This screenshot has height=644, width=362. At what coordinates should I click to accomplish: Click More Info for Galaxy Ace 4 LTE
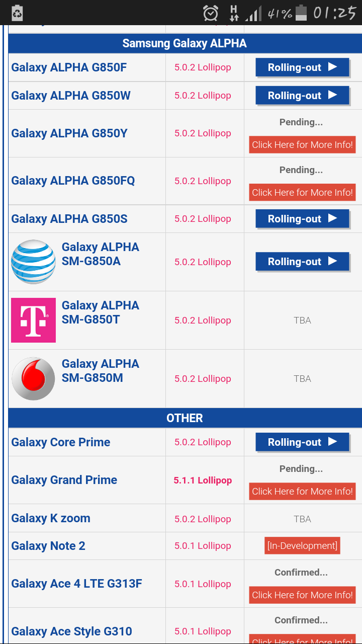point(302,595)
